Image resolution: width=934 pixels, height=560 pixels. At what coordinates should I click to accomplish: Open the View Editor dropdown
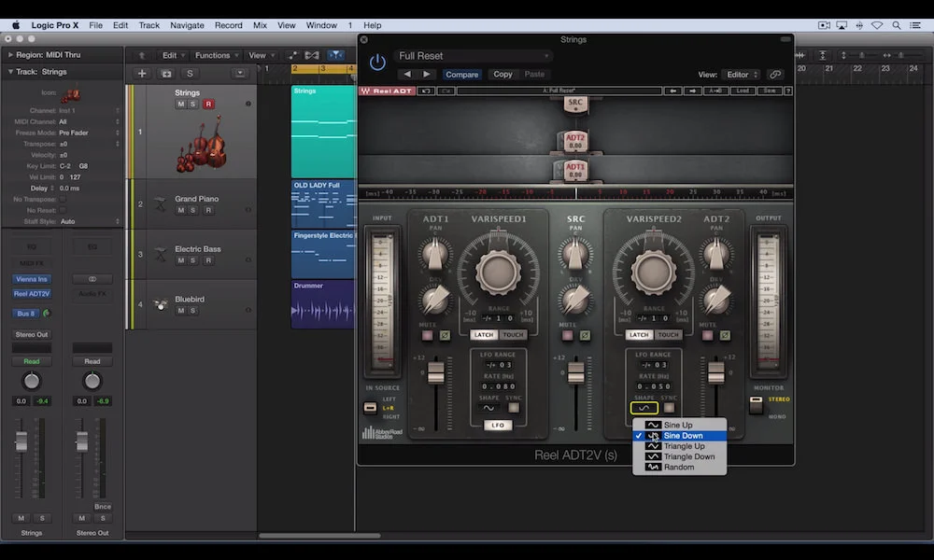tap(743, 74)
